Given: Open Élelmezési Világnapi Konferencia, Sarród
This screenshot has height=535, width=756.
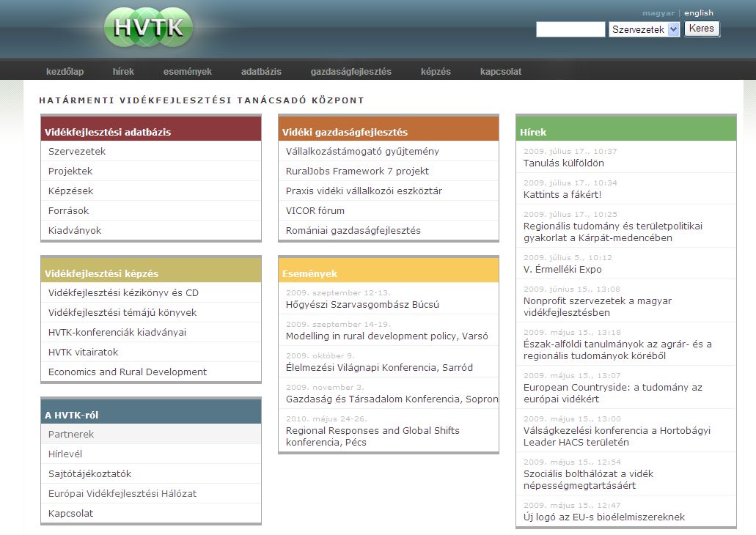Looking at the screenshot, I should pos(379,368).
